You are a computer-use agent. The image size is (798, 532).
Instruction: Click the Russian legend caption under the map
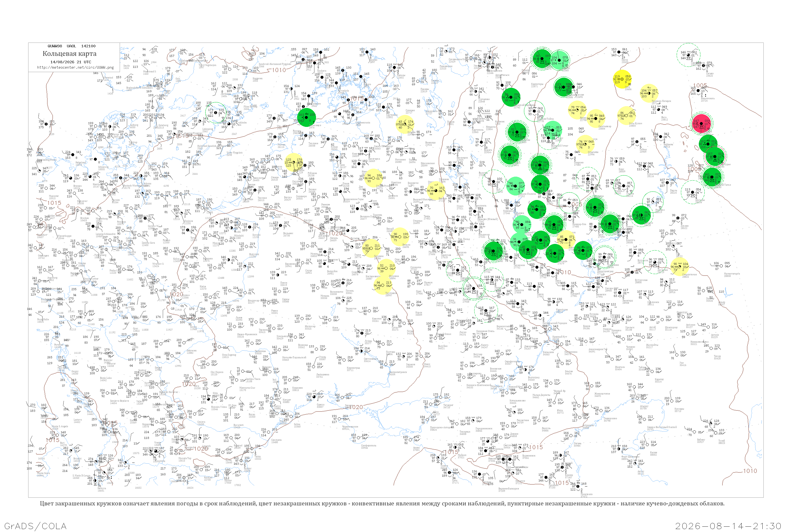point(382,504)
